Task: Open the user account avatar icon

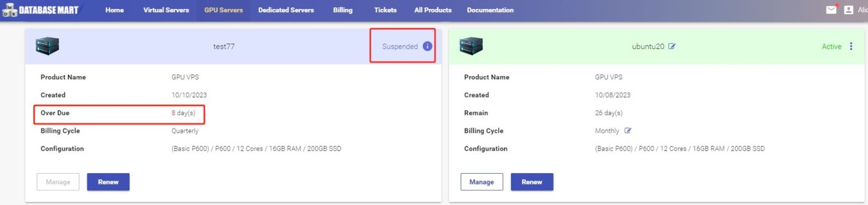Action: point(849,10)
